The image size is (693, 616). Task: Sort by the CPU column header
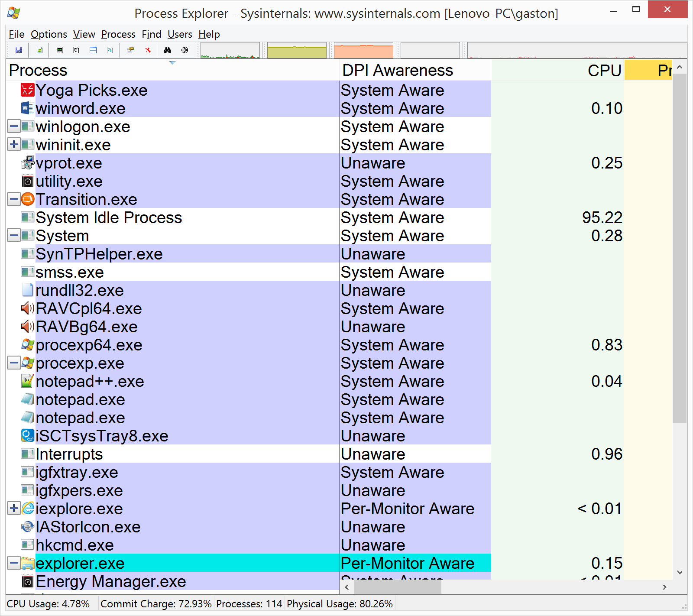point(557,70)
